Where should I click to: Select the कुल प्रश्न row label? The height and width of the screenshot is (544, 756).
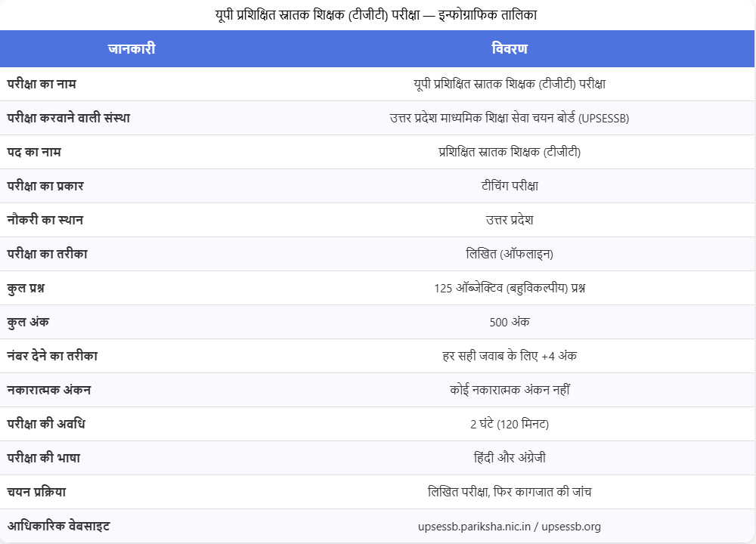pyautogui.click(x=31, y=288)
